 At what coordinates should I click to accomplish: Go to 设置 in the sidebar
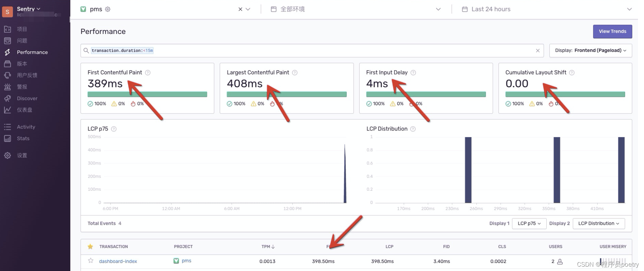tap(22, 155)
